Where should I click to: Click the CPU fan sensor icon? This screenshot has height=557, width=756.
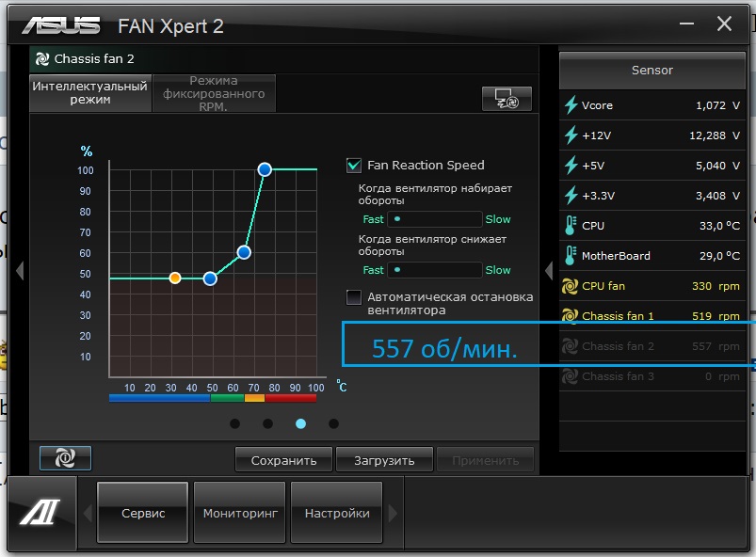click(x=570, y=286)
